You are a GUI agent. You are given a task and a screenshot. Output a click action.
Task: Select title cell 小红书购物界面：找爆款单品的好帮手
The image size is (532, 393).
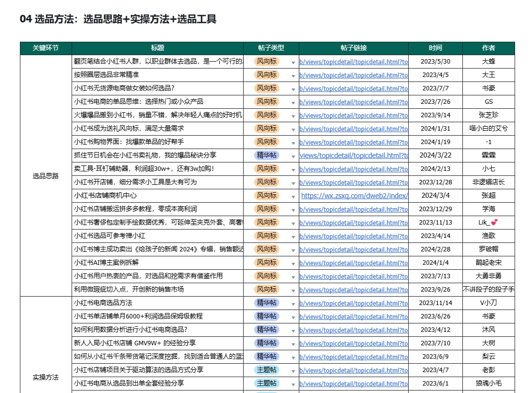pyautogui.click(x=158, y=142)
